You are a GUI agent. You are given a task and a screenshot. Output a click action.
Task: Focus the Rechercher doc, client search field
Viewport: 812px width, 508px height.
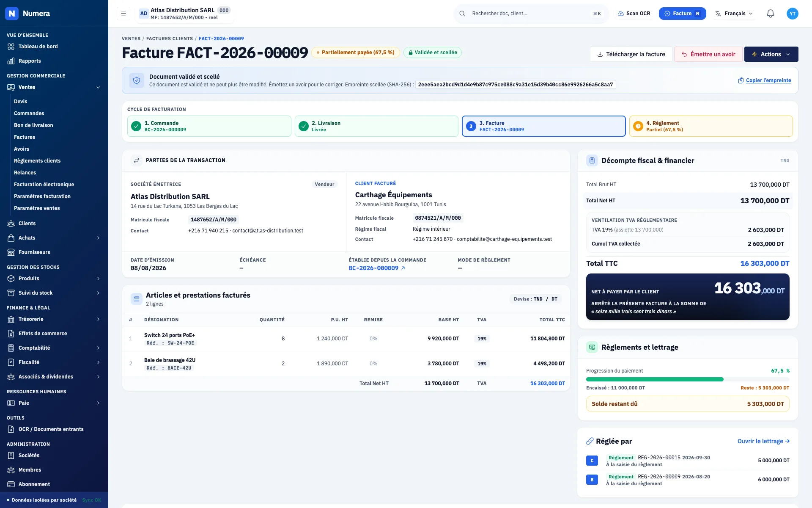[531, 14]
